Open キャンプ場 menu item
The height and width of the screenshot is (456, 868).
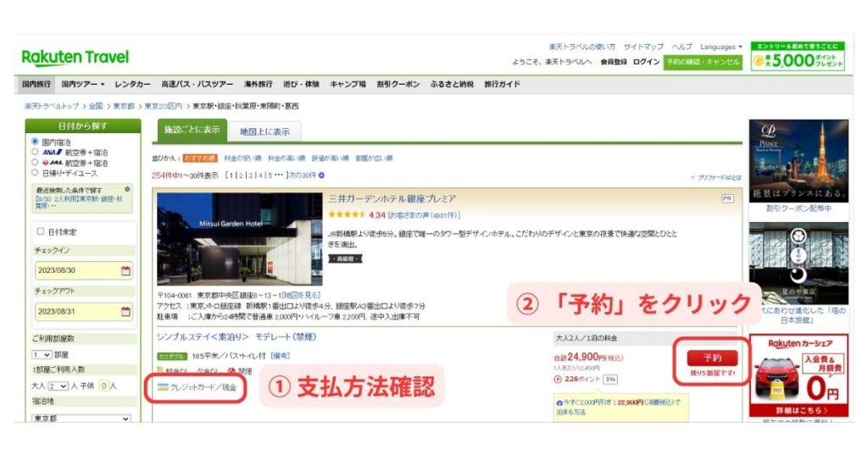(x=348, y=84)
